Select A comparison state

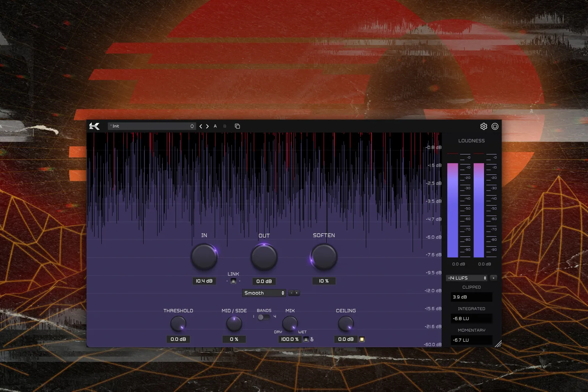coord(215,126)
